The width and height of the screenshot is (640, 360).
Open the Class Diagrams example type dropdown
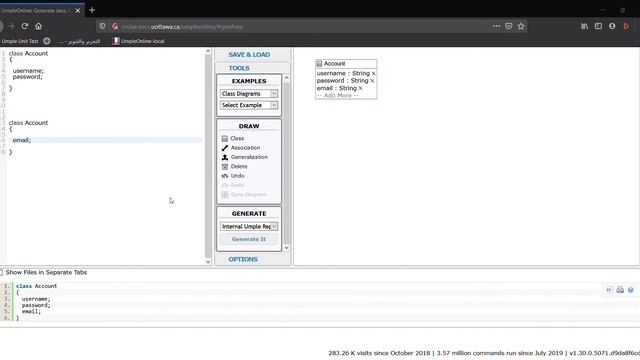[249, 93]
